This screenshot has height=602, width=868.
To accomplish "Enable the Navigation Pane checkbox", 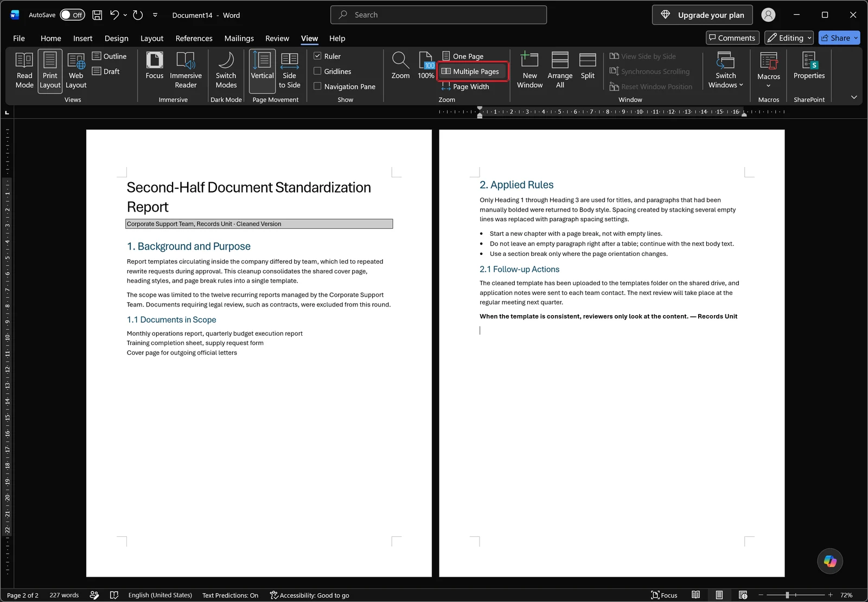I will [x=317, y=86].
